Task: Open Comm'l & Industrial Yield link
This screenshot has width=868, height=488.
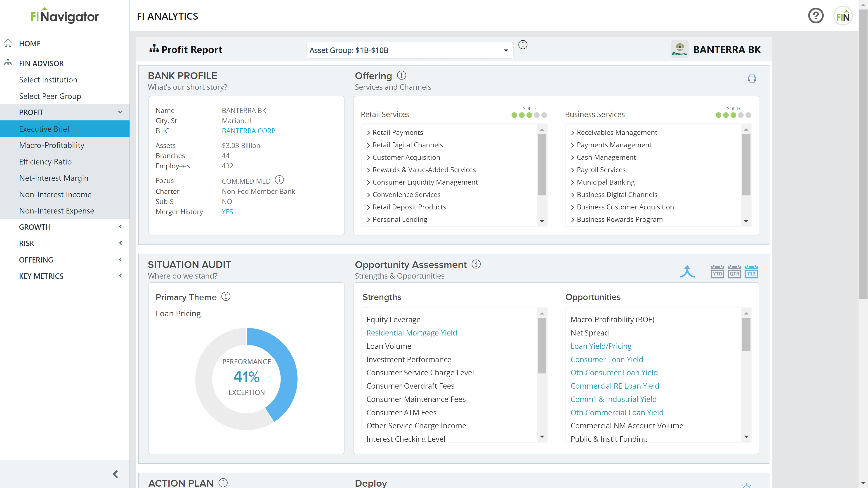Action: [x=613, y=399]
